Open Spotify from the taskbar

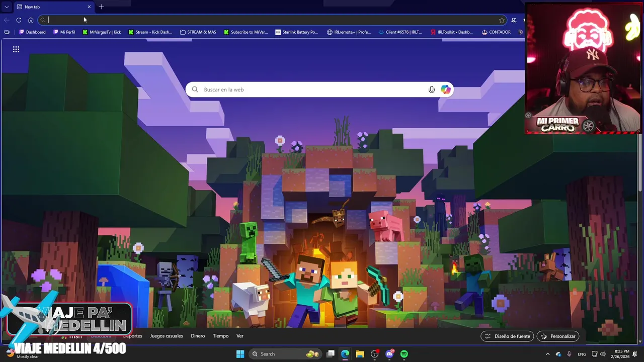click(404, 354)
